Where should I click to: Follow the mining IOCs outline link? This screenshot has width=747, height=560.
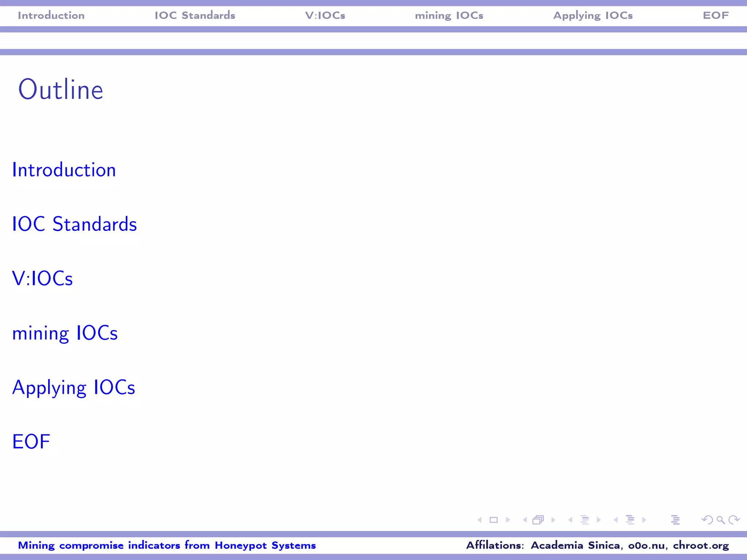(65, 333)
